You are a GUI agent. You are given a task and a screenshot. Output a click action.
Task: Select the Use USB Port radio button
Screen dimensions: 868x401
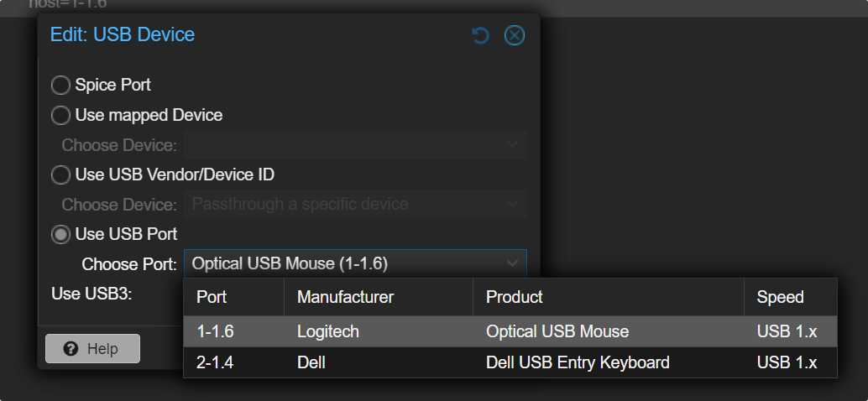[60, 235]
